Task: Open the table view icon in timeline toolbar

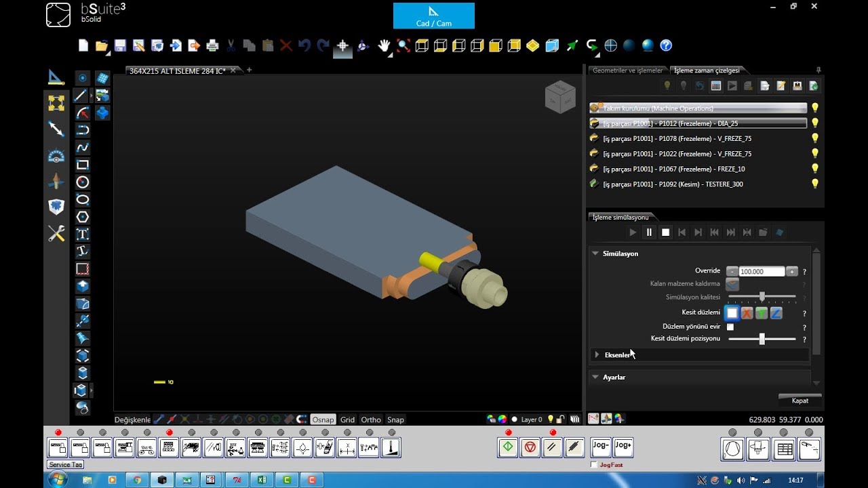Action: click(715, 86)
